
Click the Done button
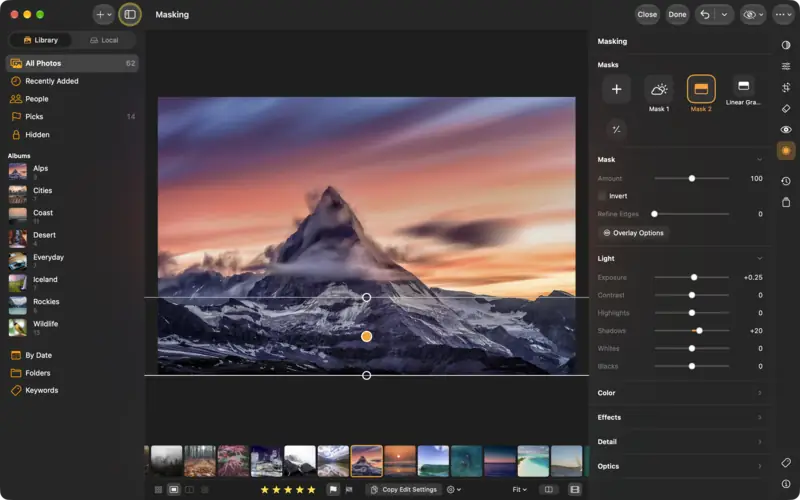(x=677, y=14)
